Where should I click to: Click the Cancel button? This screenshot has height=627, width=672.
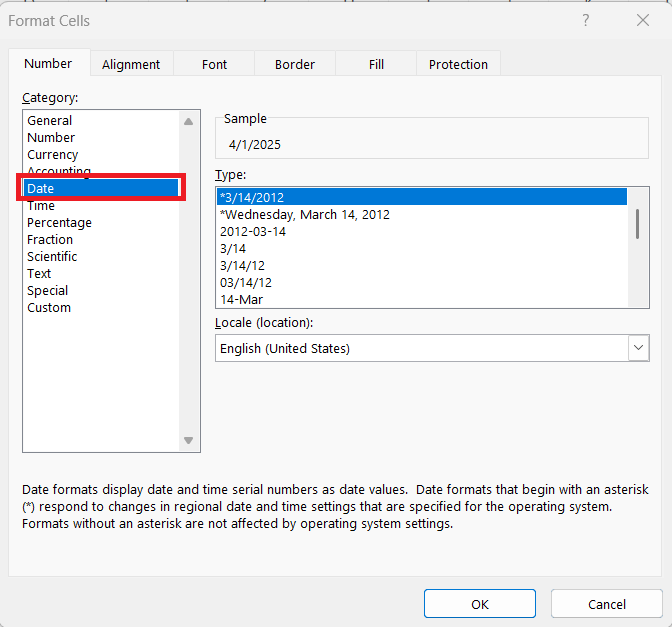click(x=607, y=604)
